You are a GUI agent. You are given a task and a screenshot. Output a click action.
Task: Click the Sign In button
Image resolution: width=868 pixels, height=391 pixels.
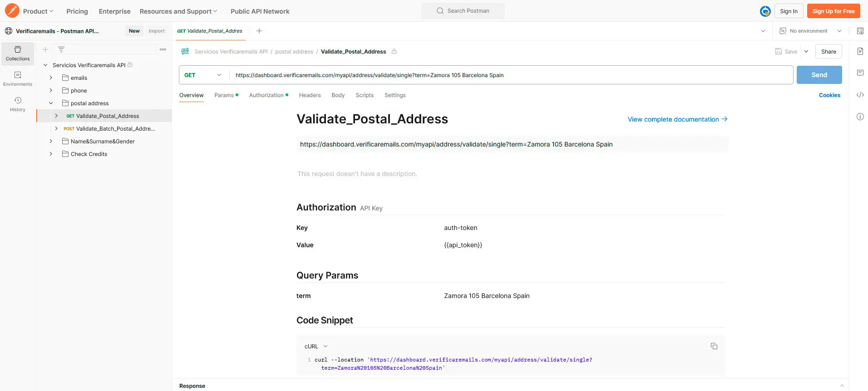789,11
